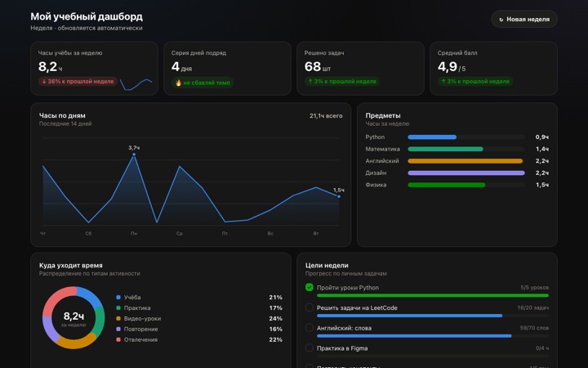
Task: Click the green up-arrow in Средний балл badge
Action: coord(443,82)
